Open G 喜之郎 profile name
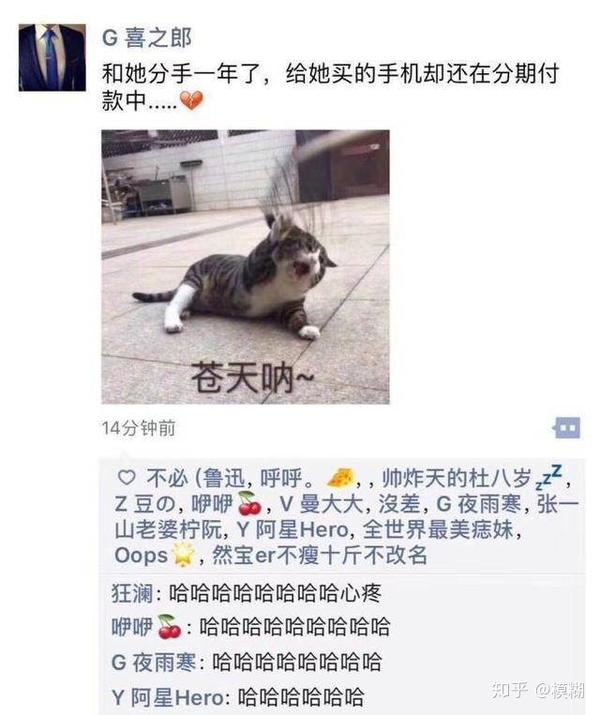Screen dimensions: 600x715 tap(147, 38)
